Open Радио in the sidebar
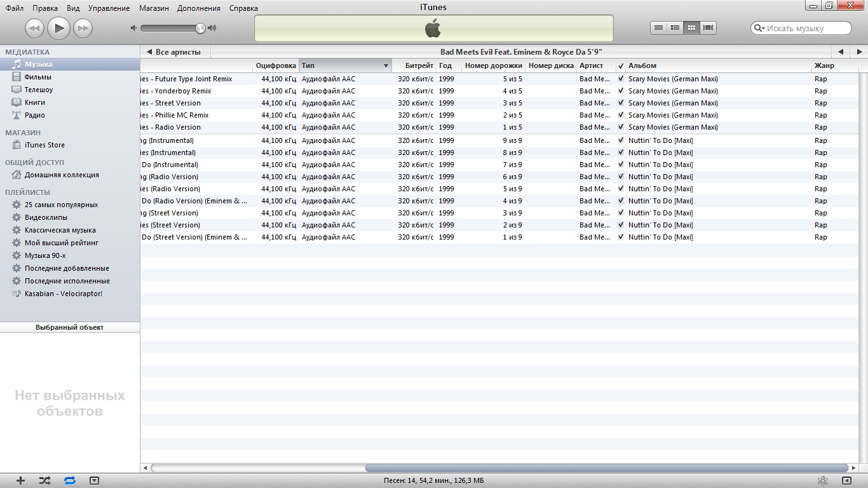Viewport: 868px width, 488px height. pyautogui.click(x=70, y=115)
